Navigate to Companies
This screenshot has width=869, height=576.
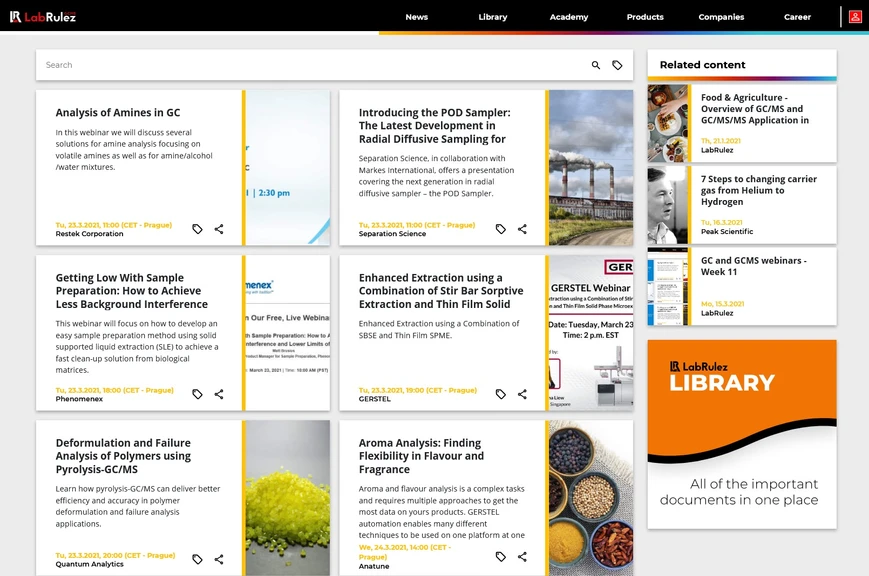click(721, 17)
